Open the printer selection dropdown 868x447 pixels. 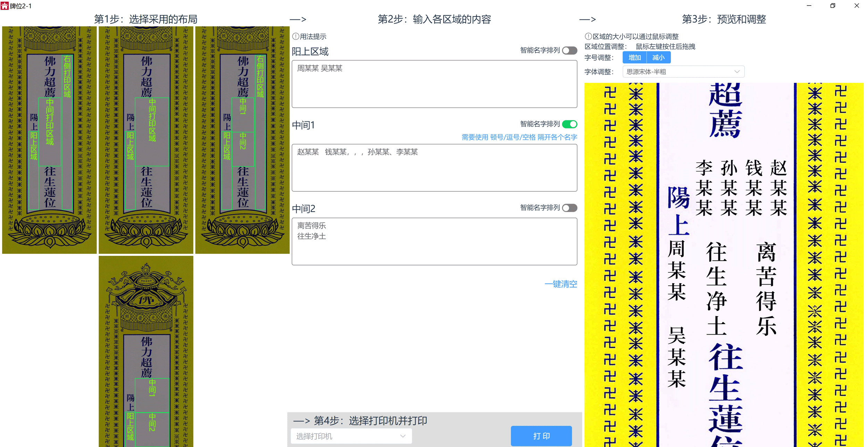coord(351,436)
